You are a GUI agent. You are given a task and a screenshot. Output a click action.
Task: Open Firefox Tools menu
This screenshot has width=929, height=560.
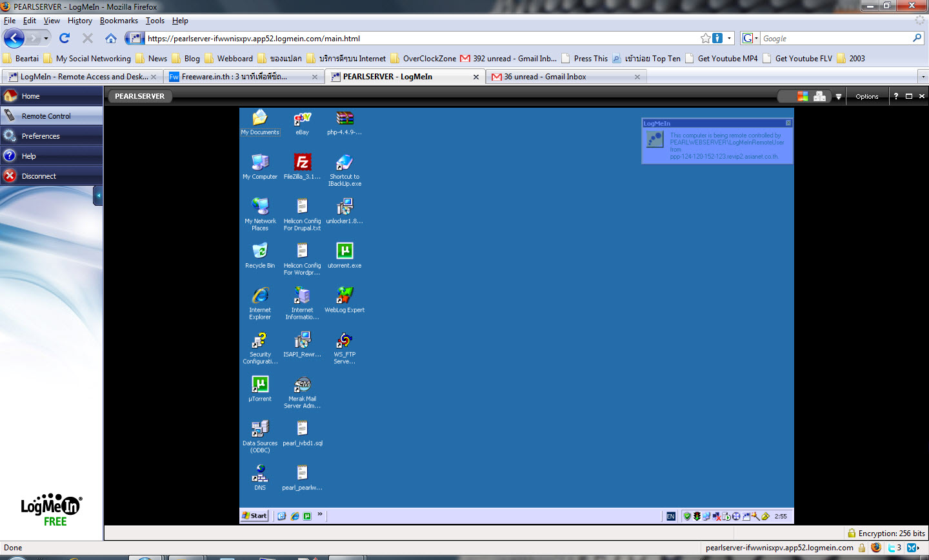[x=155, y=21]
